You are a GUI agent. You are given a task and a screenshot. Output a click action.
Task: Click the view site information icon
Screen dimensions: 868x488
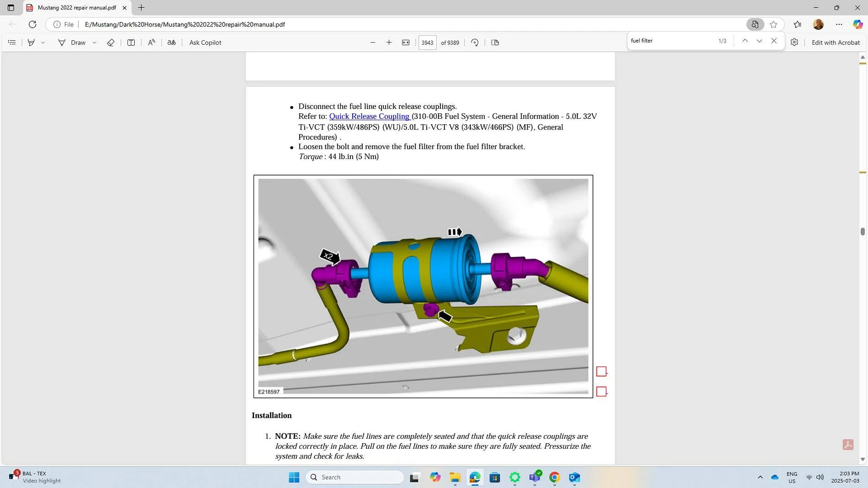click(x=57, y=24)
